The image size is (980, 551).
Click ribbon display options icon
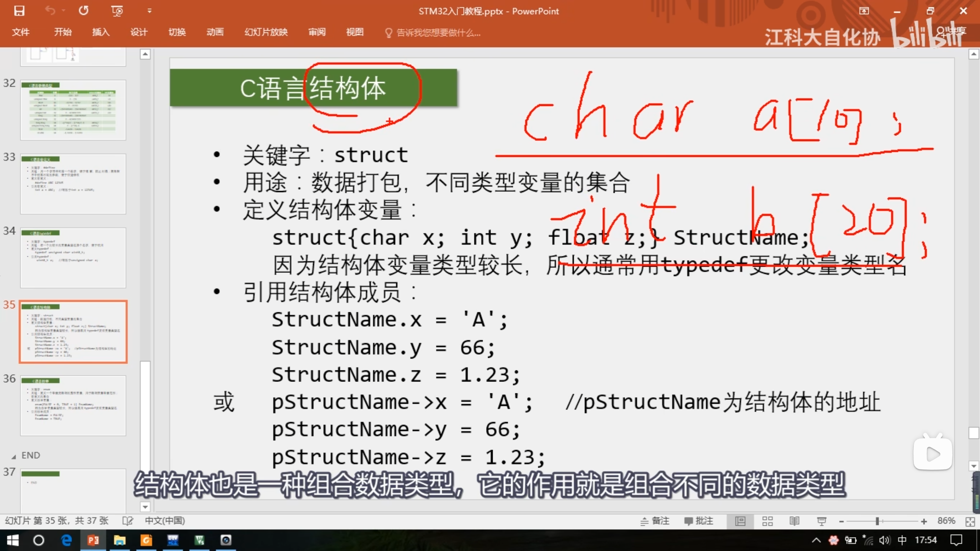point(864,11)
